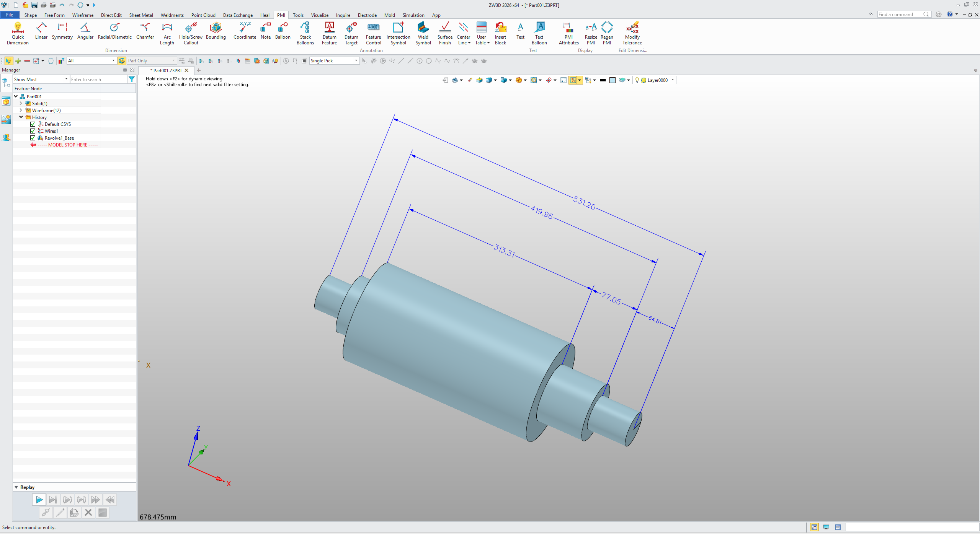Switch to the Simulation ribbon tab
Viewport: 980px width, 534px height.
[413, 15]
